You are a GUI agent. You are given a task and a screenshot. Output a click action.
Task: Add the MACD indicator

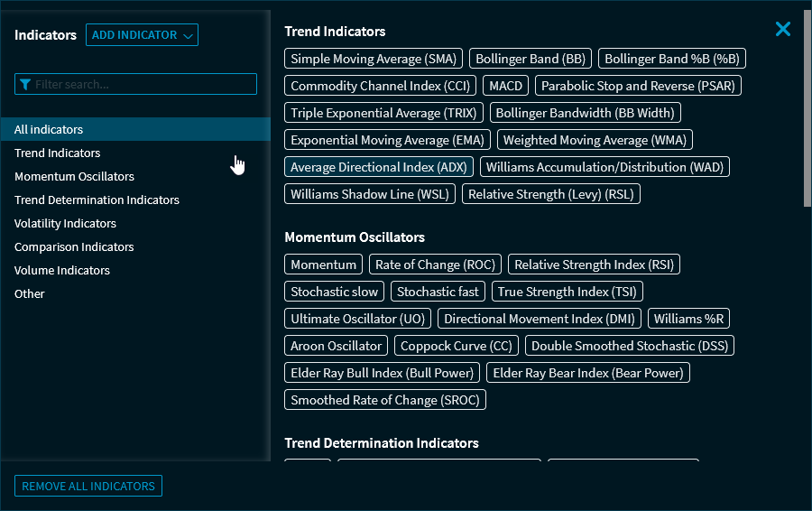(x=506, y=86)
